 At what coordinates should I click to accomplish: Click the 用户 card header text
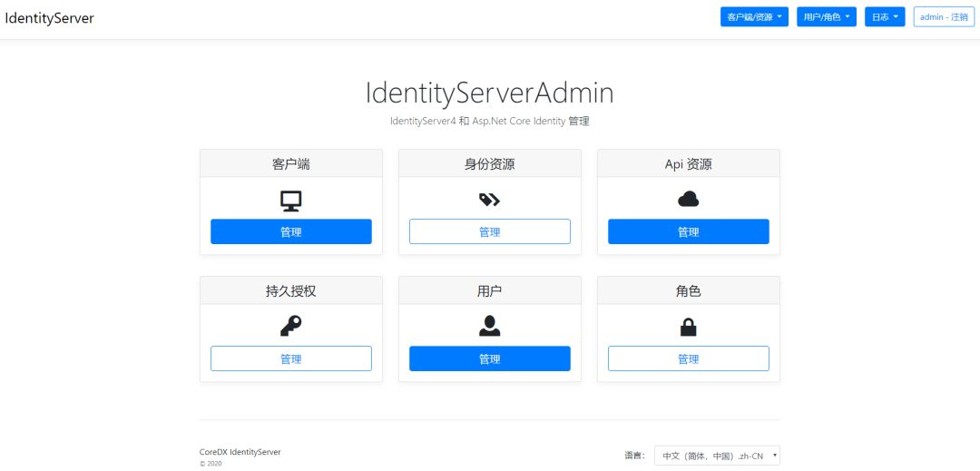pyautogui.click(x=489, y=291)
